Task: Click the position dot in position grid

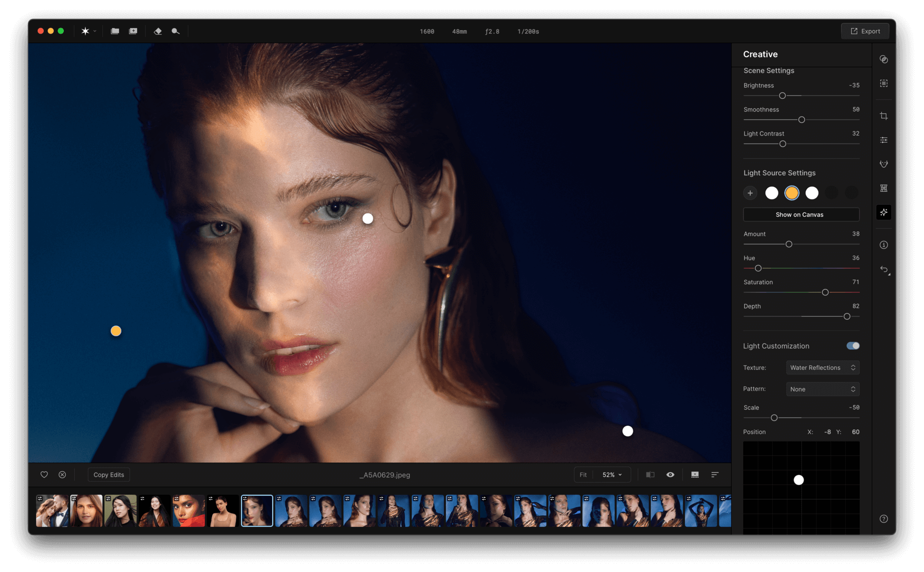Action: (x=799, y=480)
